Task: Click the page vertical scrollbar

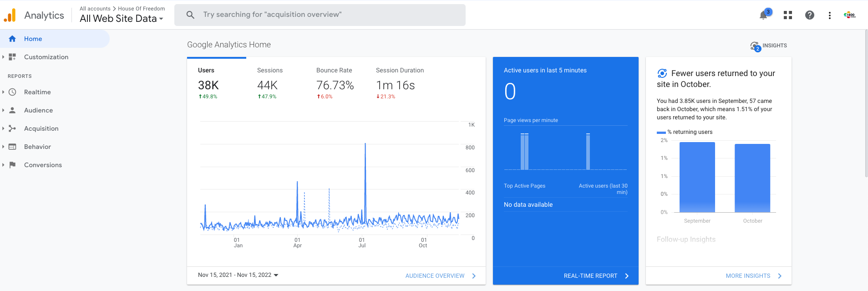Action: [x=866, y=103]
